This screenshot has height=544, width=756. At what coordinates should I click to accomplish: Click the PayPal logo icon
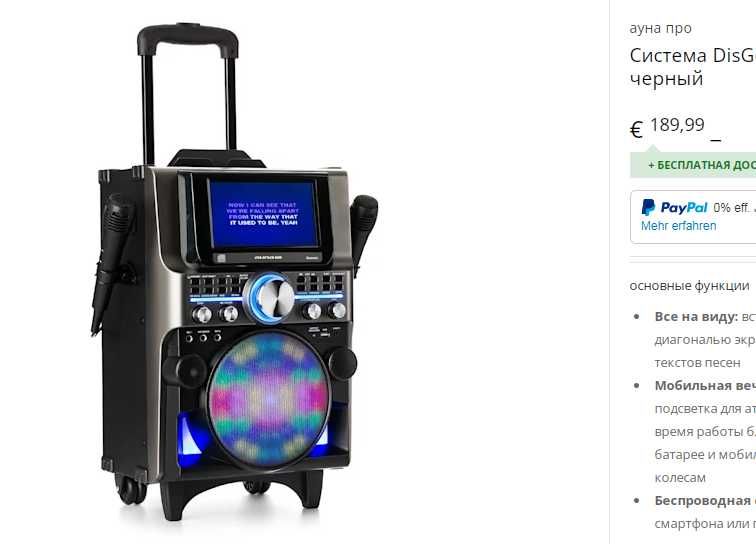point(674,207)
